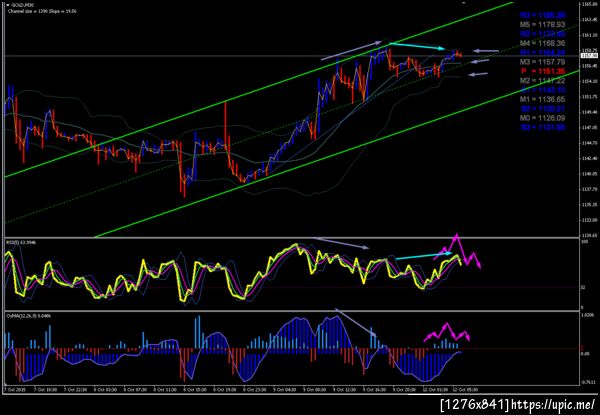Image resolution: width=600 pixels, height=415 pixels.
Task: Select the Channel size and Slope text
Action: pos(42,11)
